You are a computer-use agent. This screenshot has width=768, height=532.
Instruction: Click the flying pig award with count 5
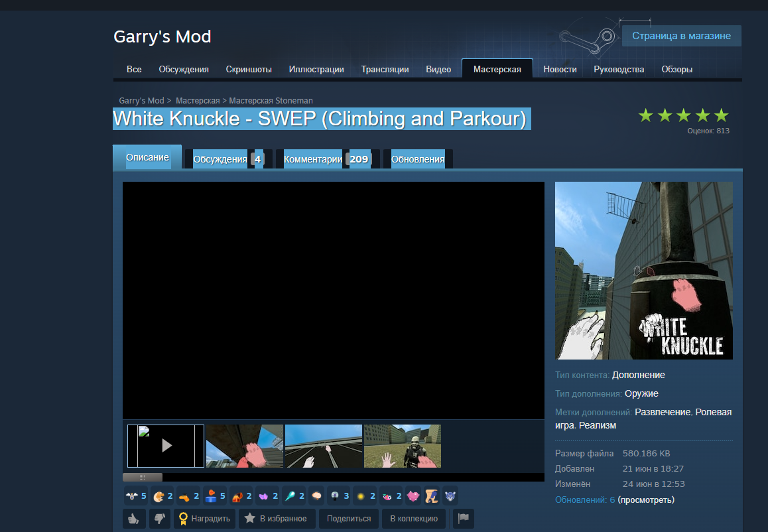(x=136, y=496)
